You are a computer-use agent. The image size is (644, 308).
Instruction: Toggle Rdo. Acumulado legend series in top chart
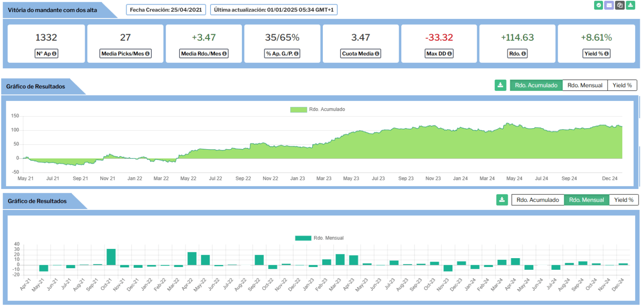(317, 109)
